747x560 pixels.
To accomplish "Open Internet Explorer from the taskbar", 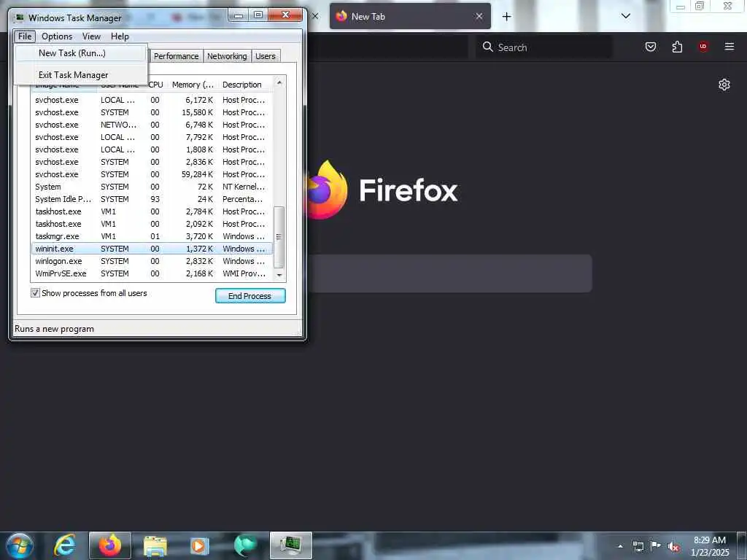I will (x=65, y=545).
